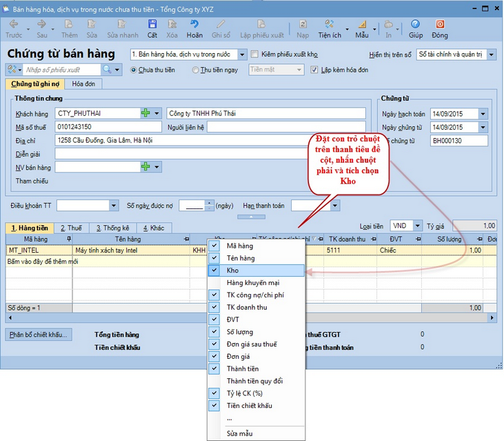Open Loại tiền VND dropdown
This screenshot has width=504, height=441.
click(x=417, y=226)
